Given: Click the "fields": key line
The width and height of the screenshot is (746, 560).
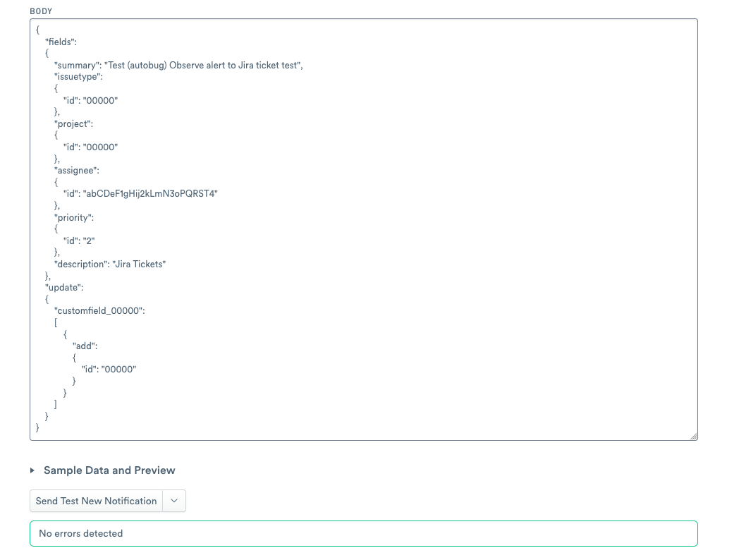Looking at the screenshot, I should [61, 42].
